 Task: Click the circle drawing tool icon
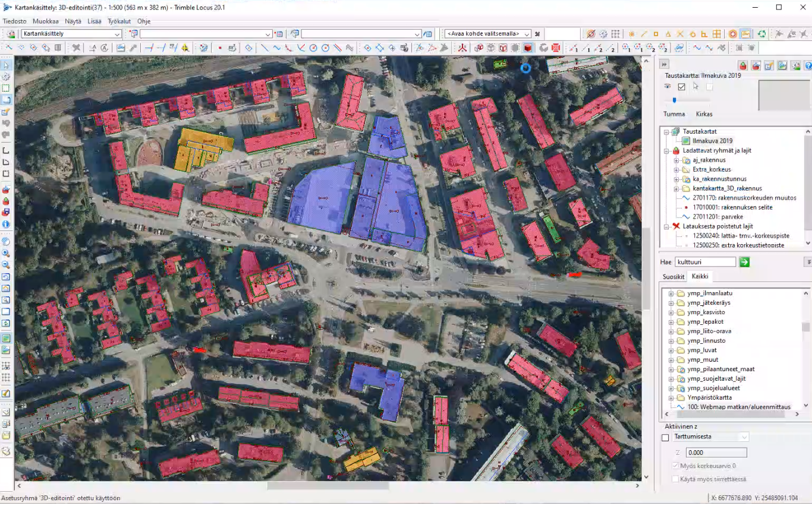[x=313, y=48]
